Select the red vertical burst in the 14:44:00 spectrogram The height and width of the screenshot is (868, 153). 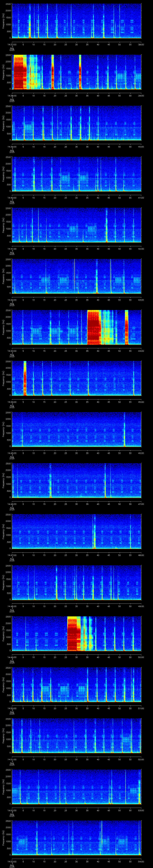[25, 378]
